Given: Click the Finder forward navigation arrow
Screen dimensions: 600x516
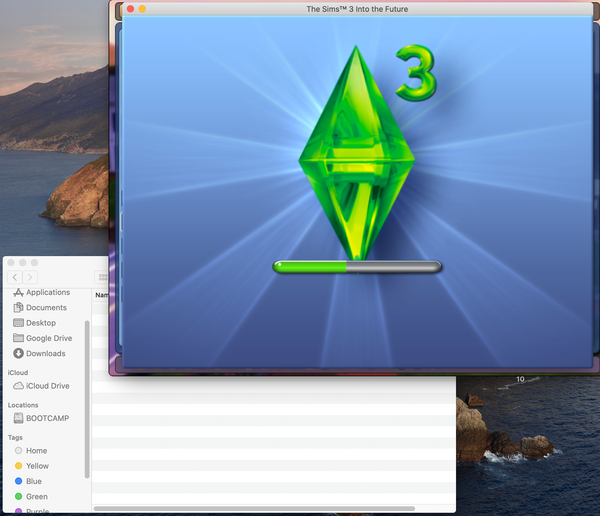Looking at the screenshot, I should tap(30, 277).
